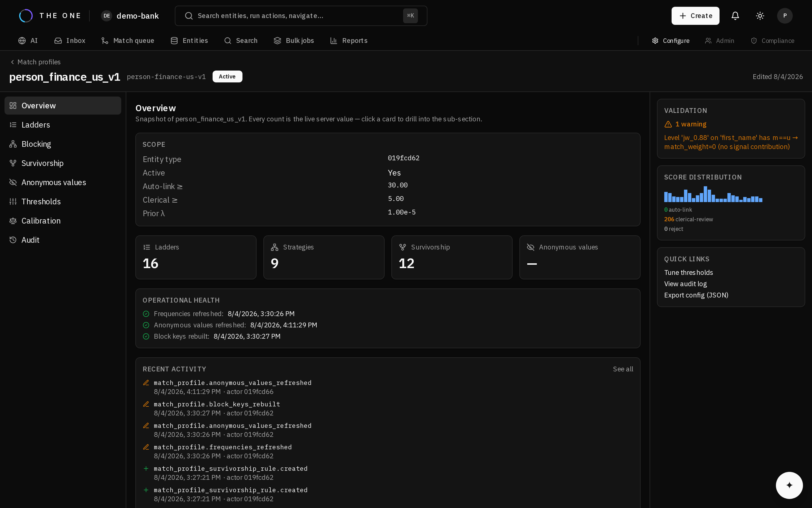Open the AI nav tab
The image size is (812, 508).
point(28,41)
